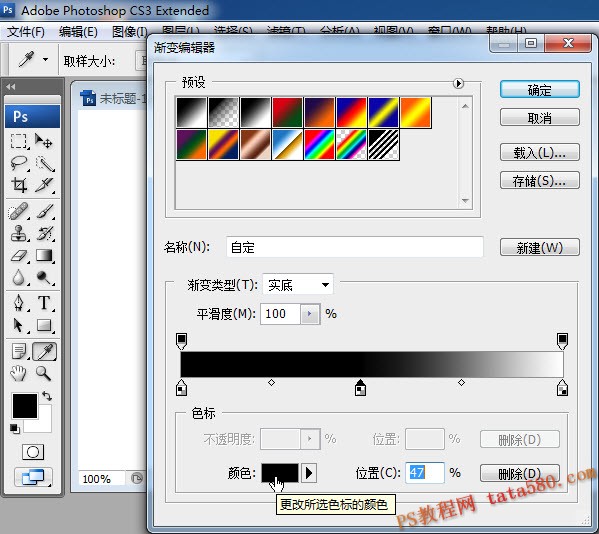
Task: Choose the Transparent Stripes gradient preset
Action: [x=384, y=144]
